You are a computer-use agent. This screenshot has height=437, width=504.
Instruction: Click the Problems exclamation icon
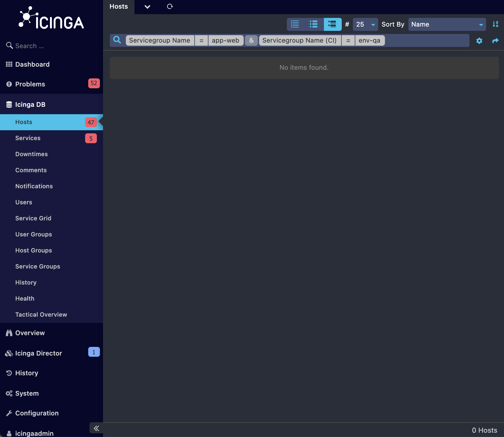coord(9,84)
